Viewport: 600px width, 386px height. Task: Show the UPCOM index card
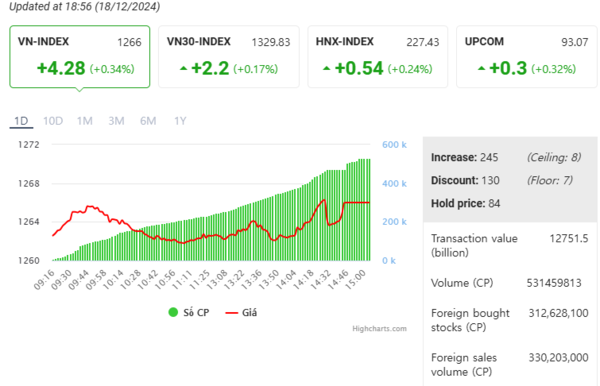pos(527,57)
